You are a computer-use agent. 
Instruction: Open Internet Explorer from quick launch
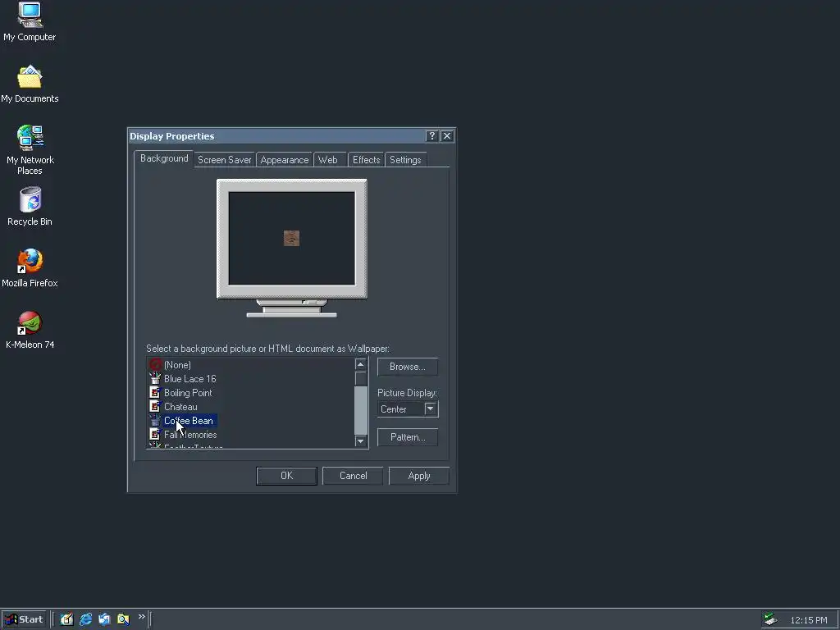85,619
